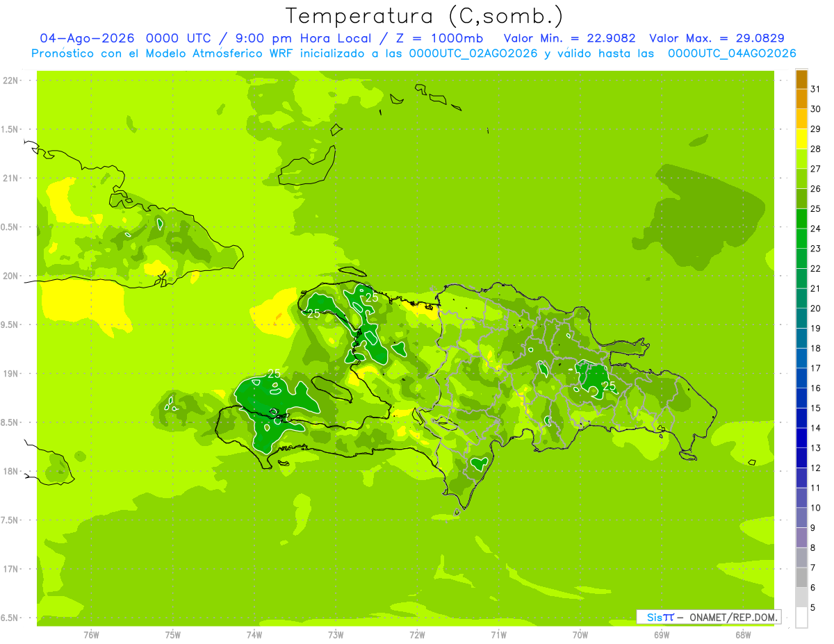834x644 pixels.
Task: Click the colorbar label '31'
Action: [x=815, y=89]
